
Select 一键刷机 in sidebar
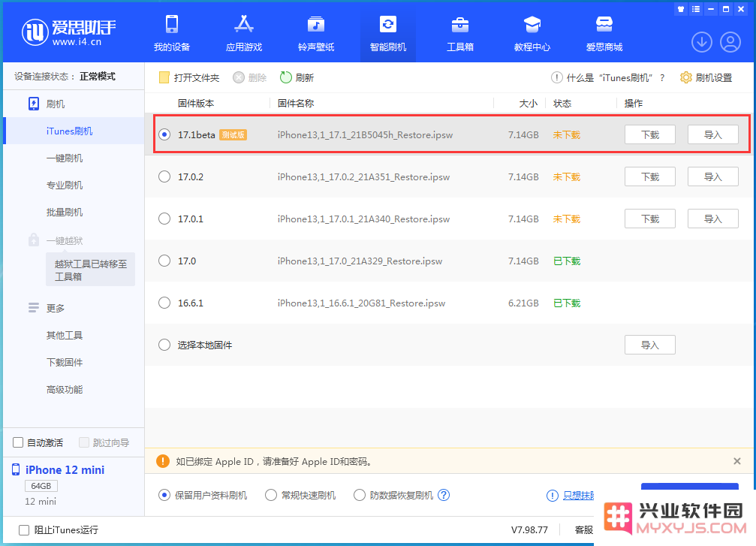(x=65, y=158)
